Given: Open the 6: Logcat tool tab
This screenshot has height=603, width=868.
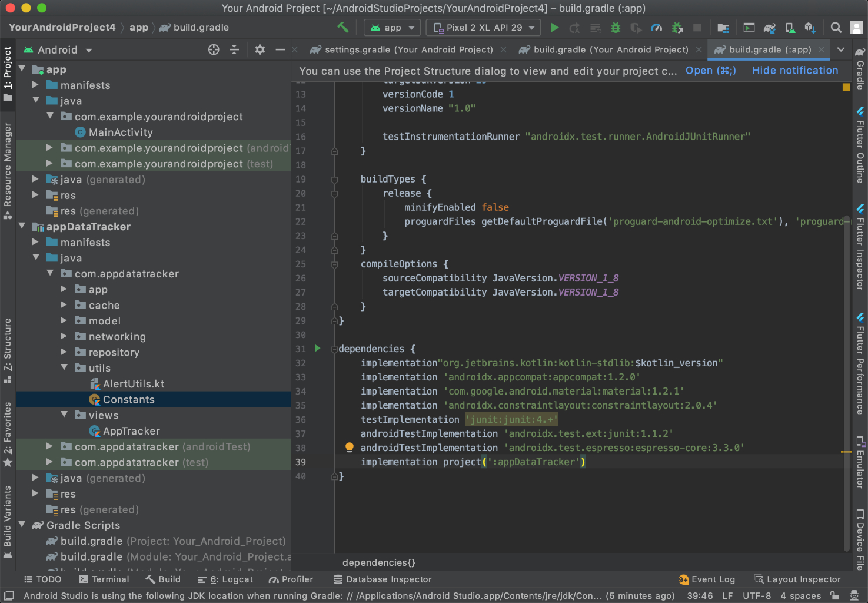Looking at the screenshot, I should tap(225, 579).
